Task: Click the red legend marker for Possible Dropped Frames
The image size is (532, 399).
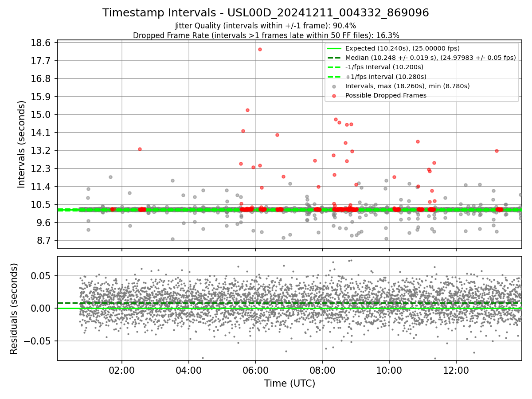Action: pos(334,96)
